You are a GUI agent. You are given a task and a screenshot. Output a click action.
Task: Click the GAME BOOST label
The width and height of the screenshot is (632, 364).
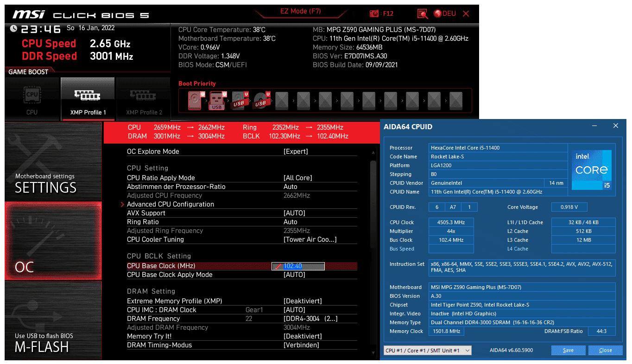pyautogui.click(x=28, y=72)
